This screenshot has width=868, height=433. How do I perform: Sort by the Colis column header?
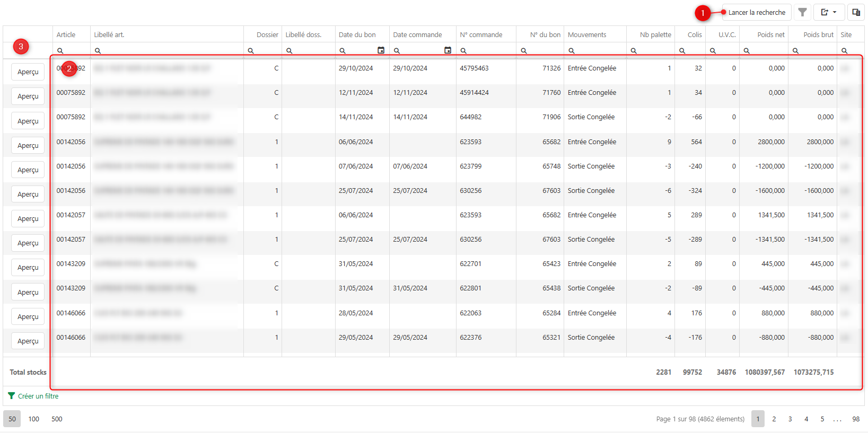point(694,34)
